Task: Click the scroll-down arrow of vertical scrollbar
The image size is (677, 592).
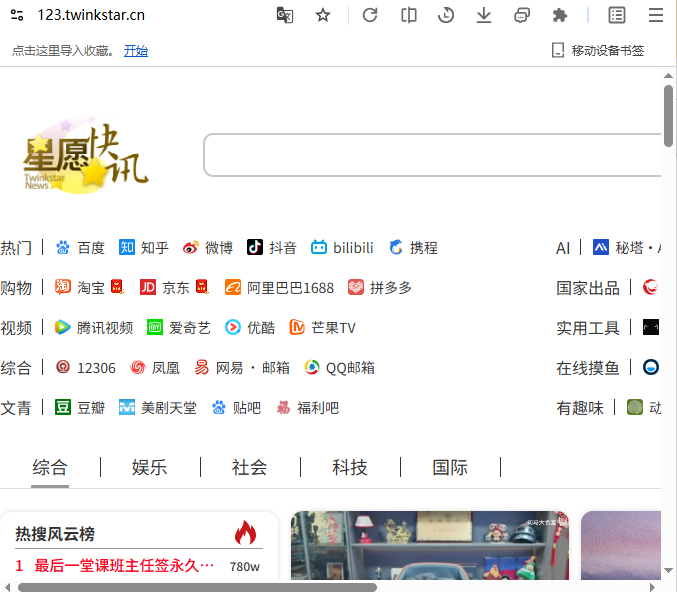Action: 668,570
